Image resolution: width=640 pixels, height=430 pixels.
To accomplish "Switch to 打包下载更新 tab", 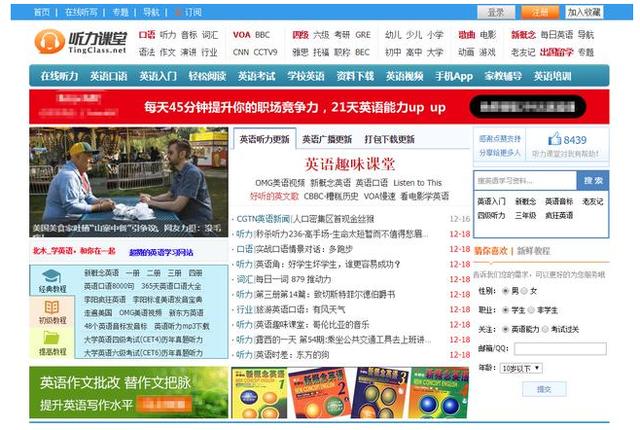I will (390, 139).
